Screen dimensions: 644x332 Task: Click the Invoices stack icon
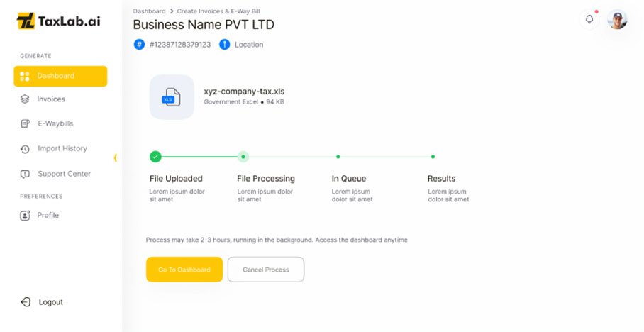point(25,99)
